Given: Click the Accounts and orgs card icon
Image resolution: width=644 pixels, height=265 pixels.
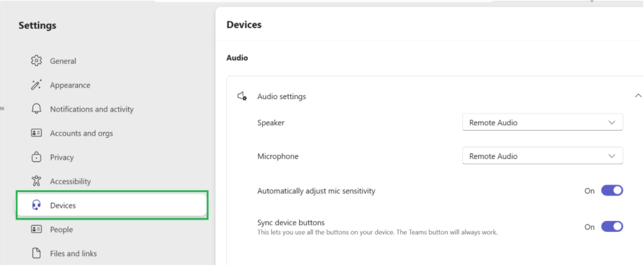Looking at the screenshot, I should (36, 133).
